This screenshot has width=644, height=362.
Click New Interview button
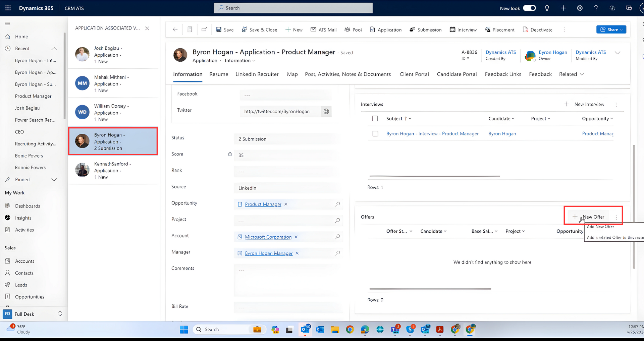click(x=585, y=104)
